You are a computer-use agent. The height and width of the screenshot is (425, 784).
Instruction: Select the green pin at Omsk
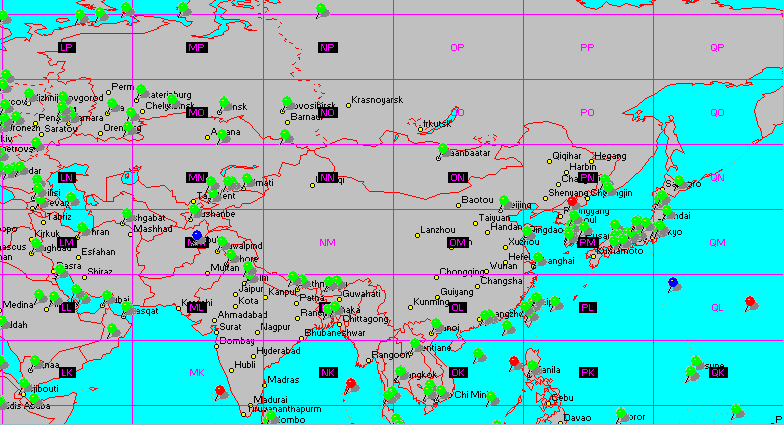point(224,102)
